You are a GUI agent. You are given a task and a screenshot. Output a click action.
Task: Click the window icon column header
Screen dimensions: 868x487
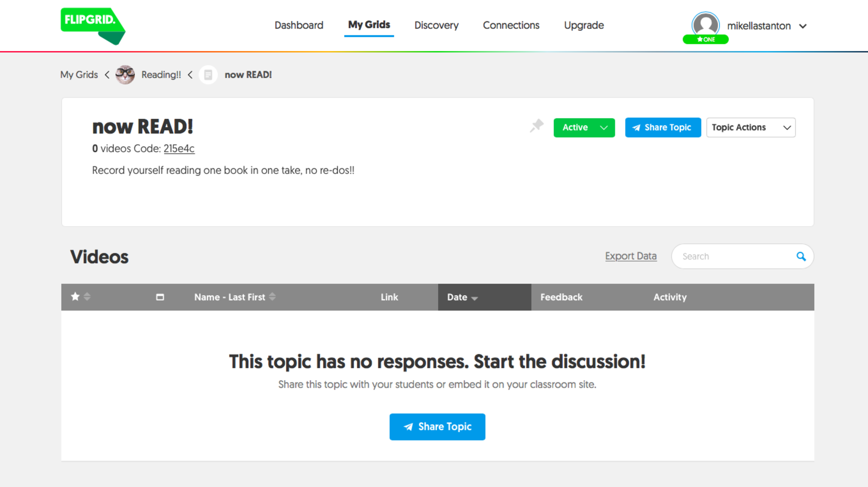coord(160,297)
